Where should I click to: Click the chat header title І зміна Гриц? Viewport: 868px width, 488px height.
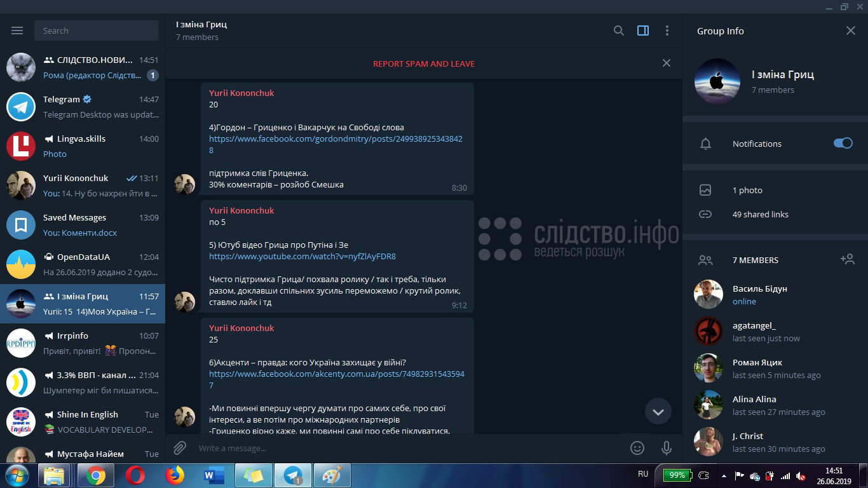pyautogui.click(x=201, y=24)
